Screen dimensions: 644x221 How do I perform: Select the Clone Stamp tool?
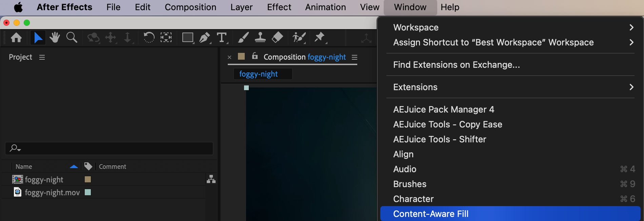tap(260, 37)
